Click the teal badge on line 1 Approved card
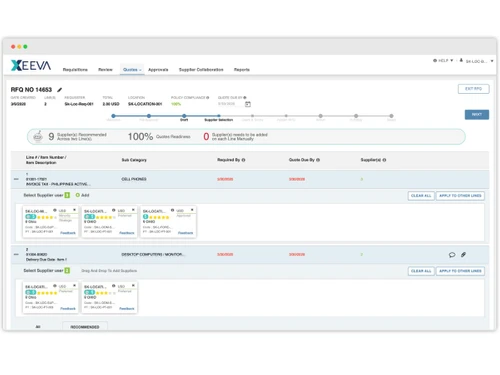The image size is (500, 375). coord(145,217)
